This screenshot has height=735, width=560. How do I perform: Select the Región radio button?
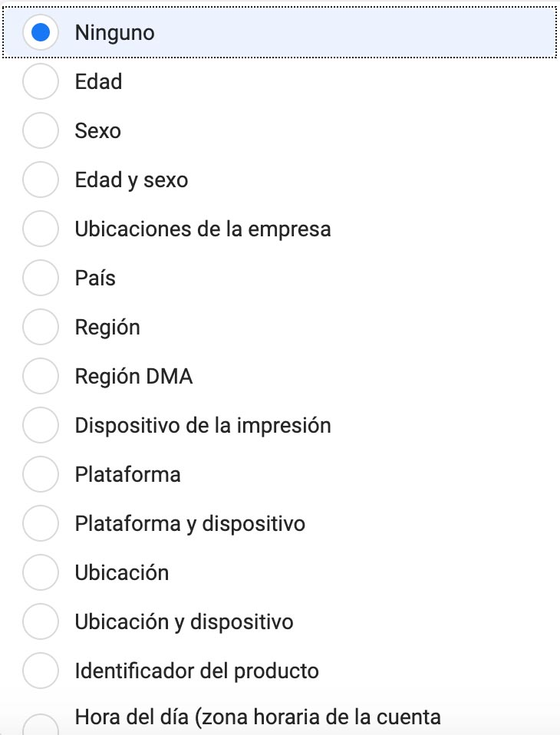point(40,327)
